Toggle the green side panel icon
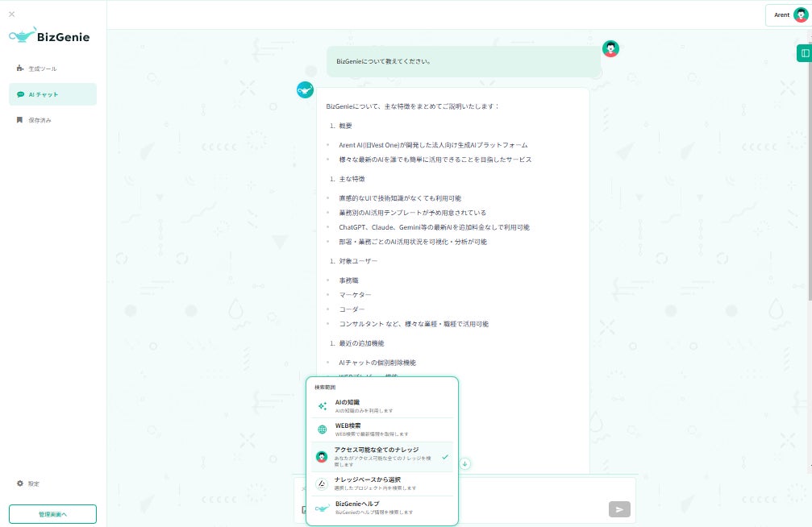The image size is (812, 527). [805, 53]
